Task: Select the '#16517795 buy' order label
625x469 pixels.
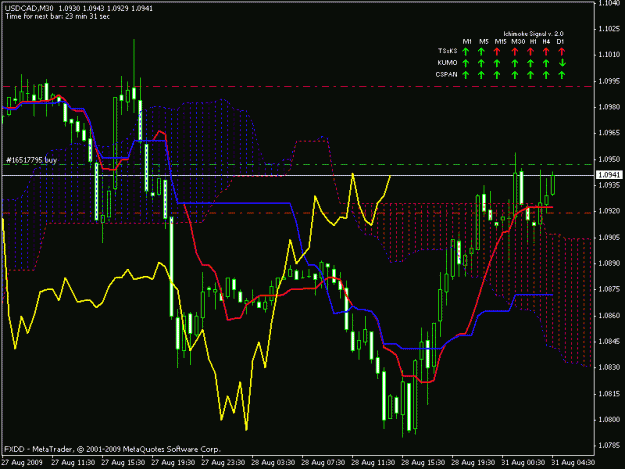Action: [x=31, y=160]
